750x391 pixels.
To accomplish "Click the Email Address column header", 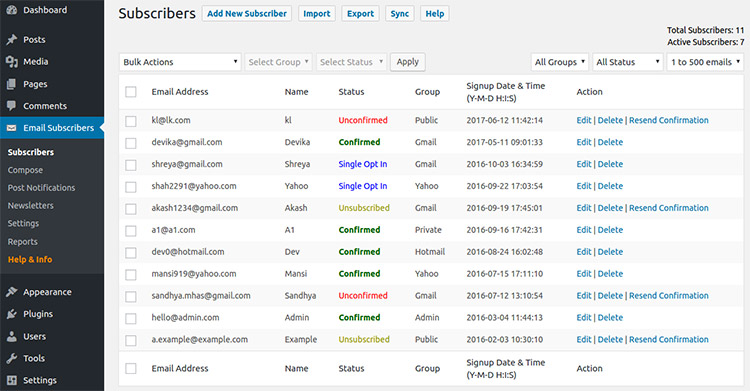I will tap(180, 92).
